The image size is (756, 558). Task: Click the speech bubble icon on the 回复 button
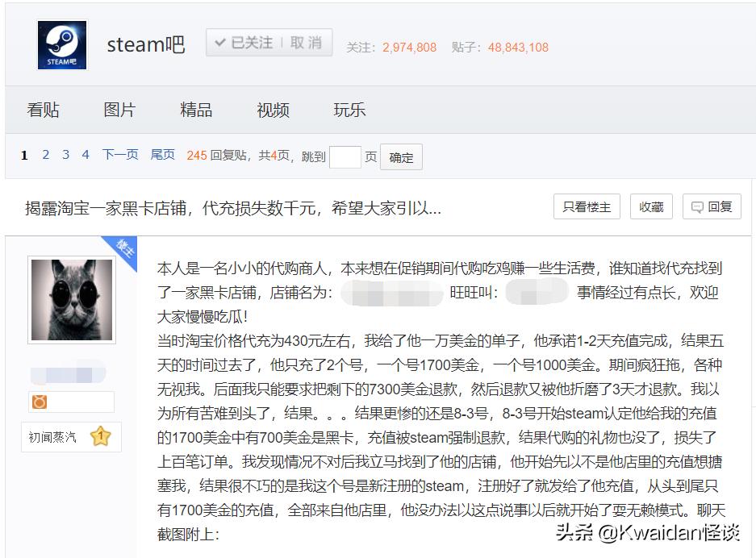pos(698,206)
